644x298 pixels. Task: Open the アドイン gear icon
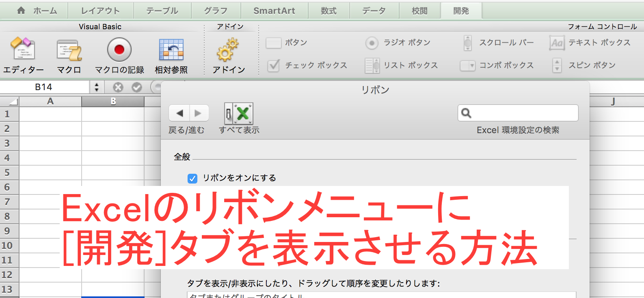pyautogui.click(x=228, y=50)
